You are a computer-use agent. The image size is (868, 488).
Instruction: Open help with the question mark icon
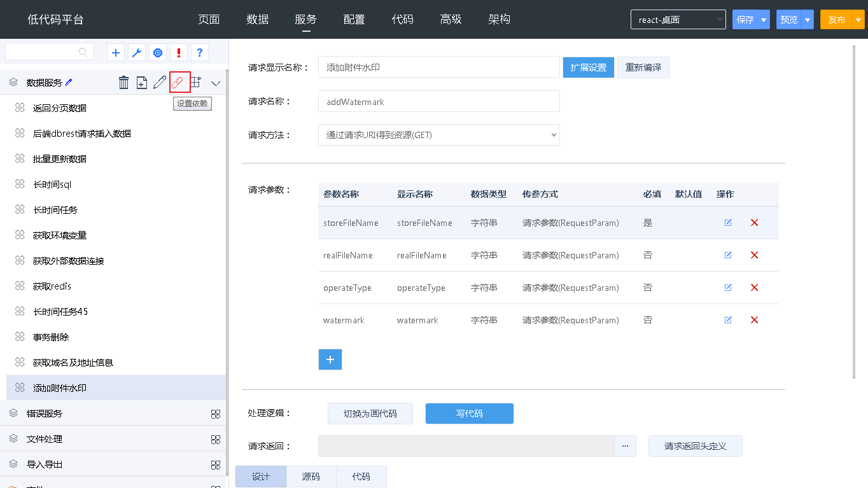click(200, 53)
